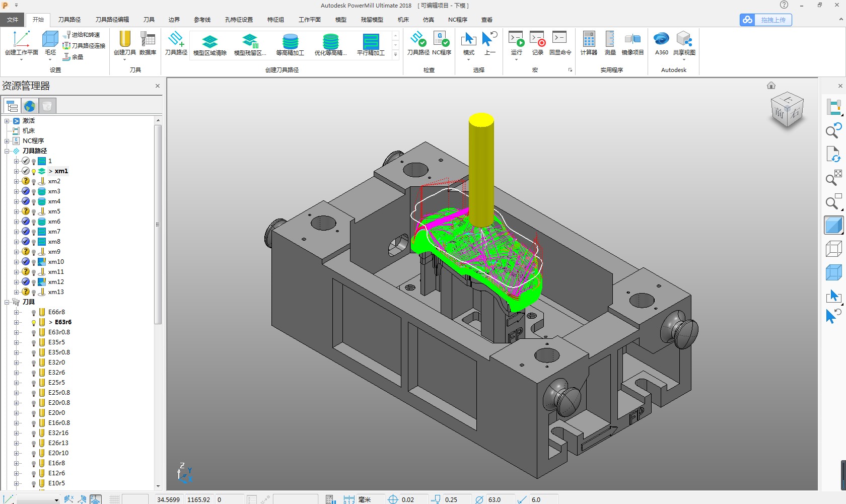Click 共享视图 shared views icon

(684, 39)
